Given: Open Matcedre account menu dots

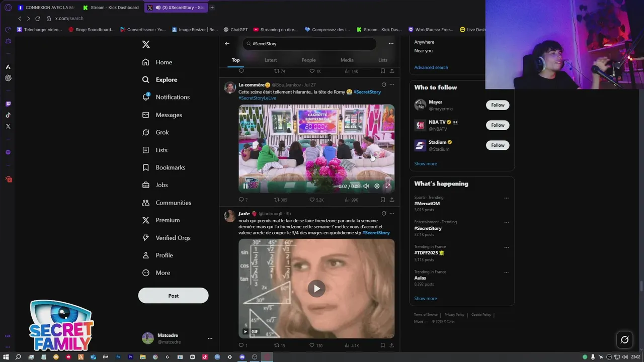Looking at the screenshot, I should [x=210, y=338].
